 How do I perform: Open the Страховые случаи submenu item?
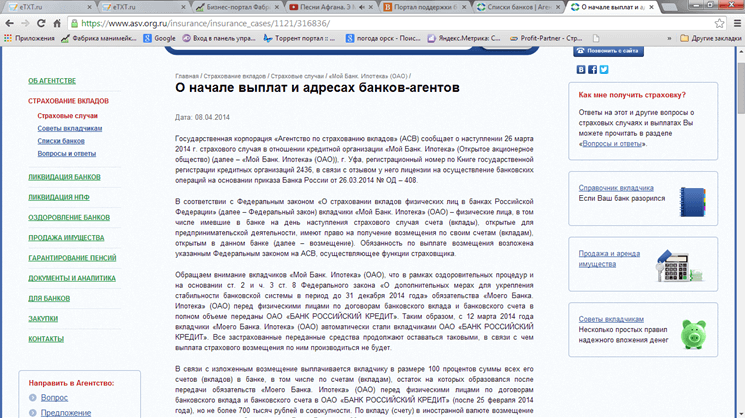coord(67,116)
